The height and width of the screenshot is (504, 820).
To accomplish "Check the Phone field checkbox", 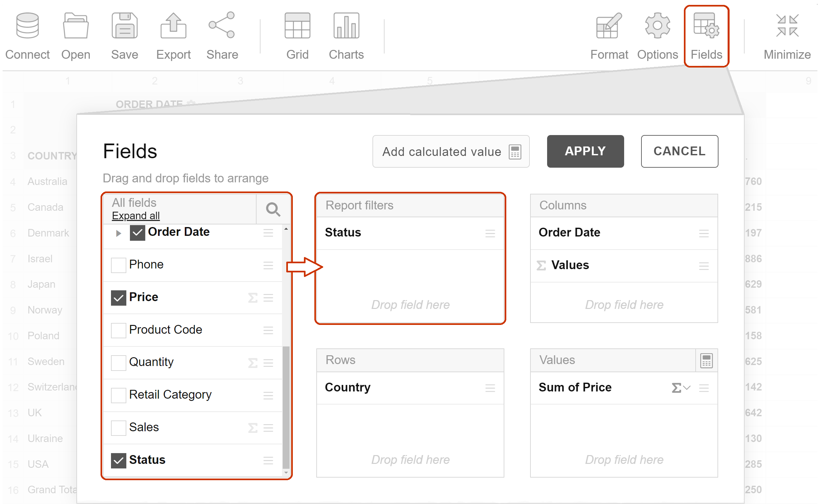I will pos(118,265).
